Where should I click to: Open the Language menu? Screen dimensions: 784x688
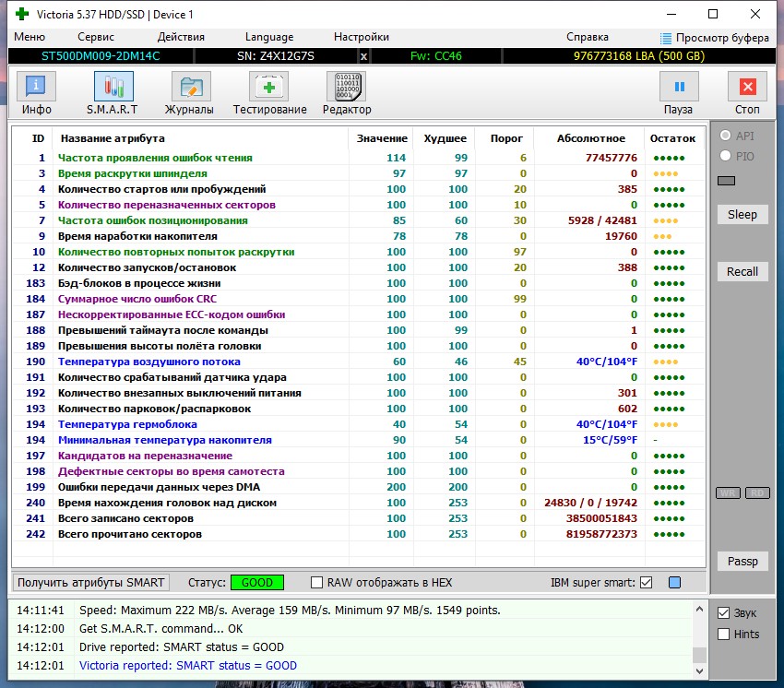click(x=269, y=37)
